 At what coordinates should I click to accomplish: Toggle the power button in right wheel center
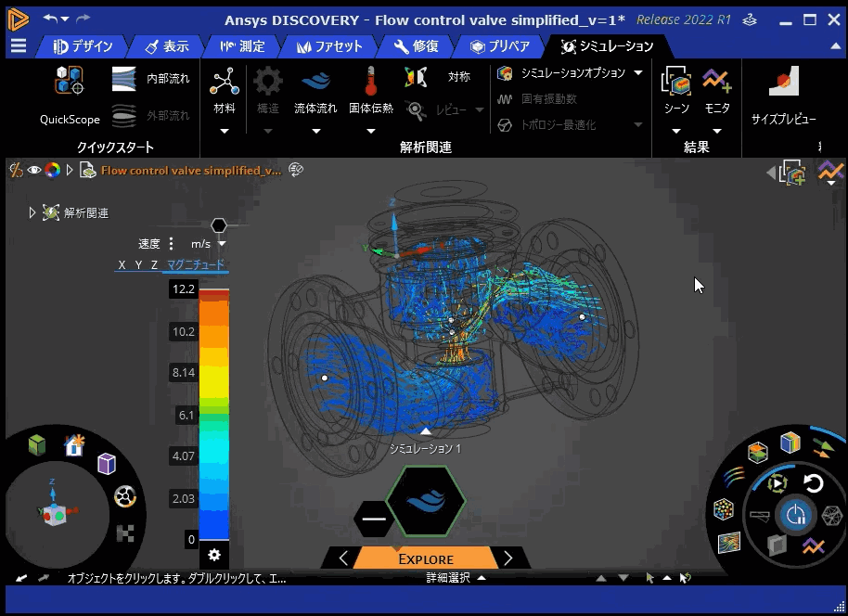point(795,515)
